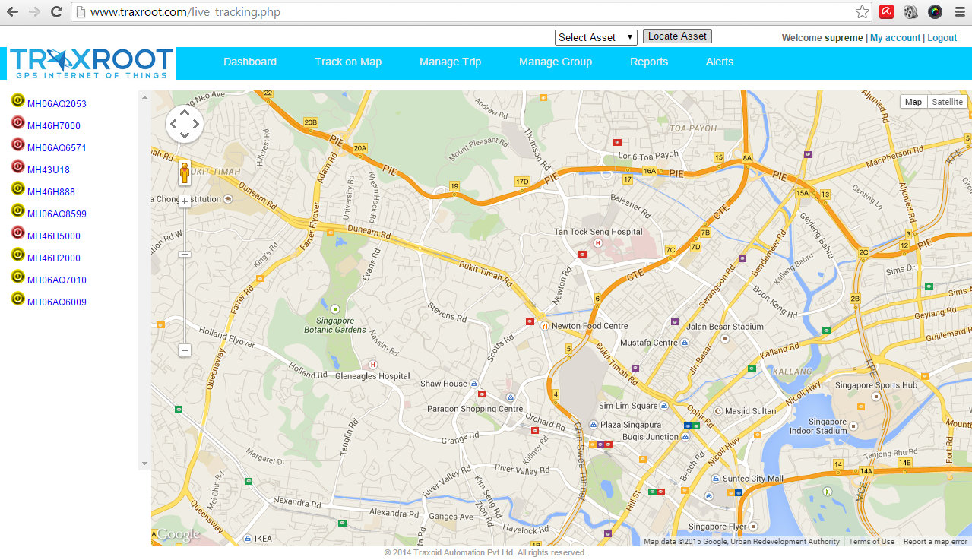972x560 pixels.
Task: Open the Reports menu
Action: (x=649, y=62)
